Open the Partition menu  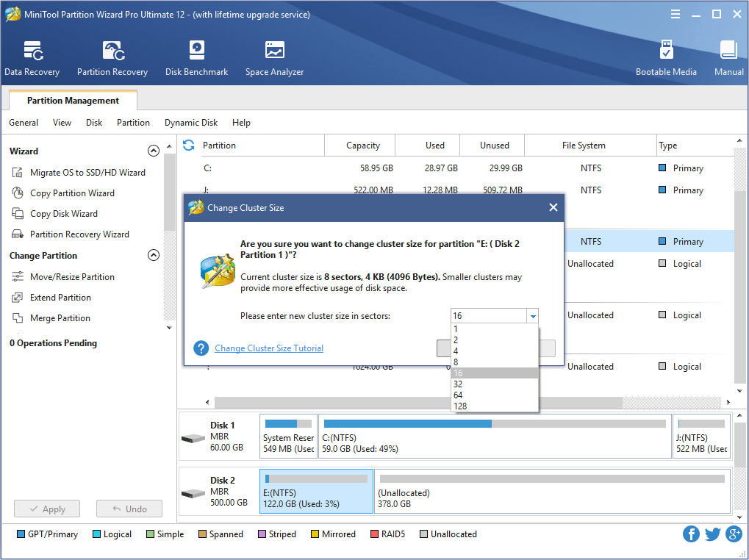tap(133, 123)
